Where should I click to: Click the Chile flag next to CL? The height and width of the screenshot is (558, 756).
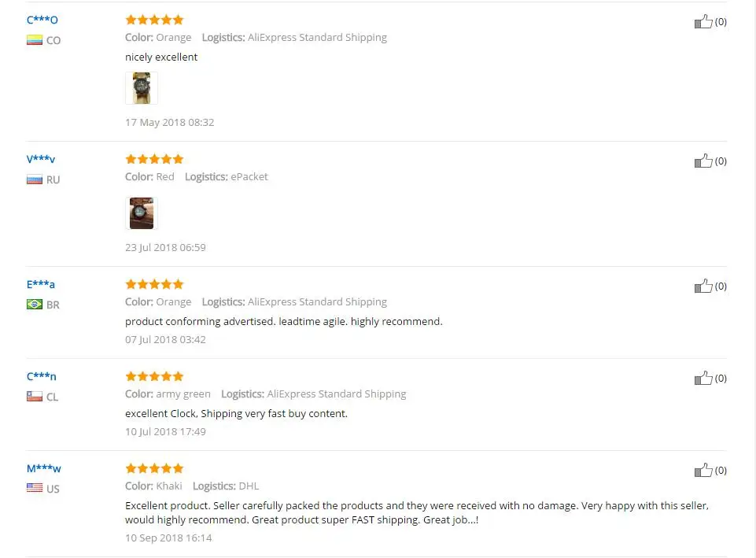click(x=35, y=397)
